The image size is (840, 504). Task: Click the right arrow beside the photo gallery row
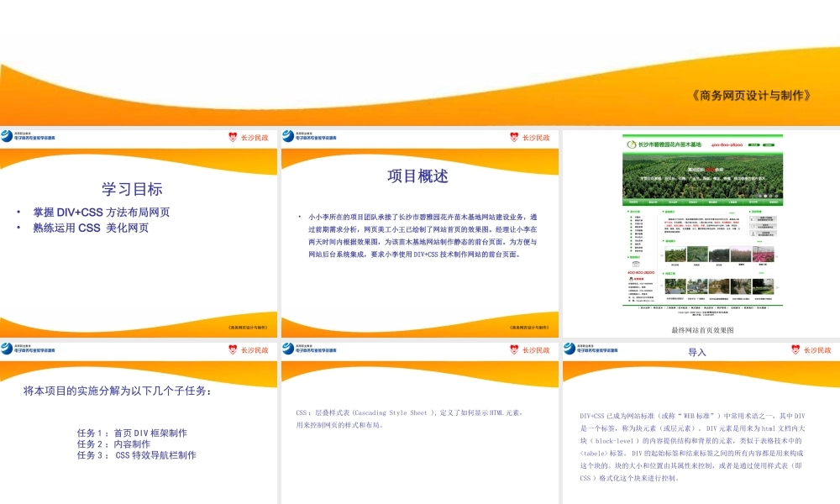point(777,256)
